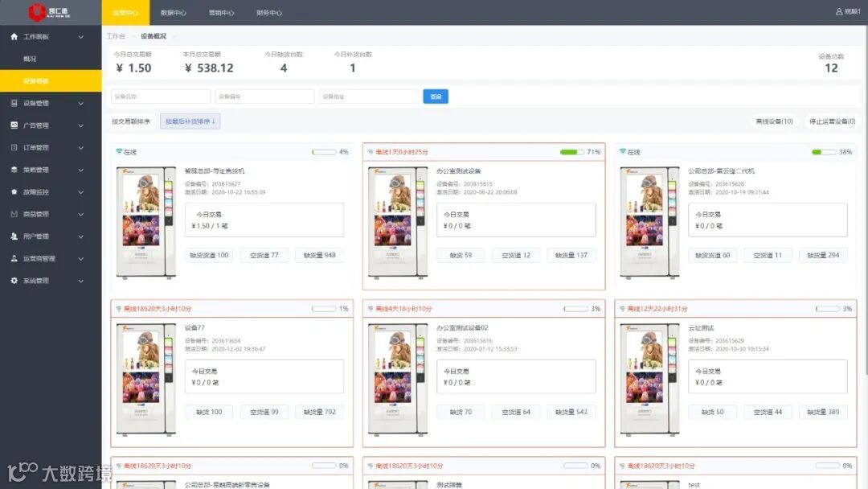Expand the 广告管理 sidebar chevron
Viewport: 868px width, 489px height.
[81, 125]
